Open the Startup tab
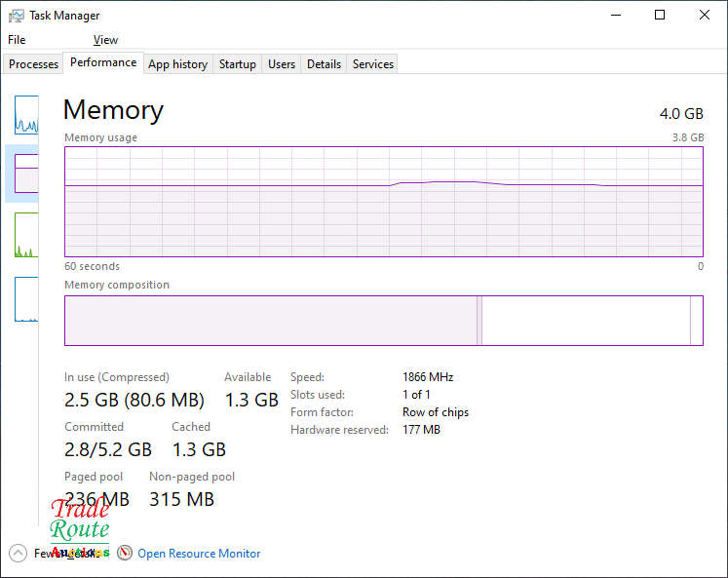The height and width of the screenshot is (578, 728). pyautogui.click(x=237, y=64)
